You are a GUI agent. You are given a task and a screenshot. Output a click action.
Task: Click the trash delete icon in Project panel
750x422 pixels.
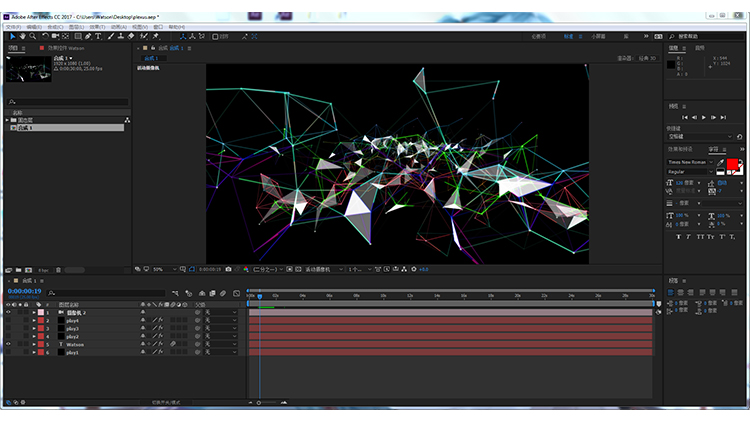pyautogui.click(x=58, y=270)
